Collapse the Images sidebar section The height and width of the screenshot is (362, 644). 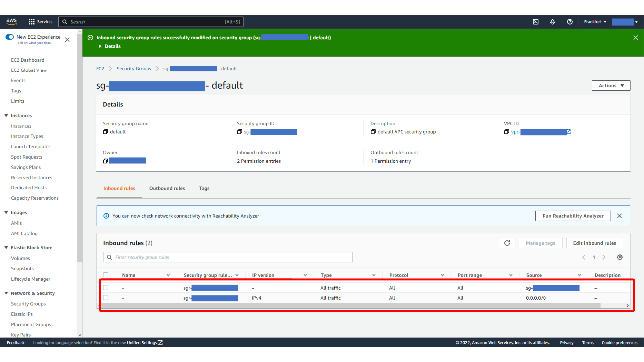tap(6, 212)
